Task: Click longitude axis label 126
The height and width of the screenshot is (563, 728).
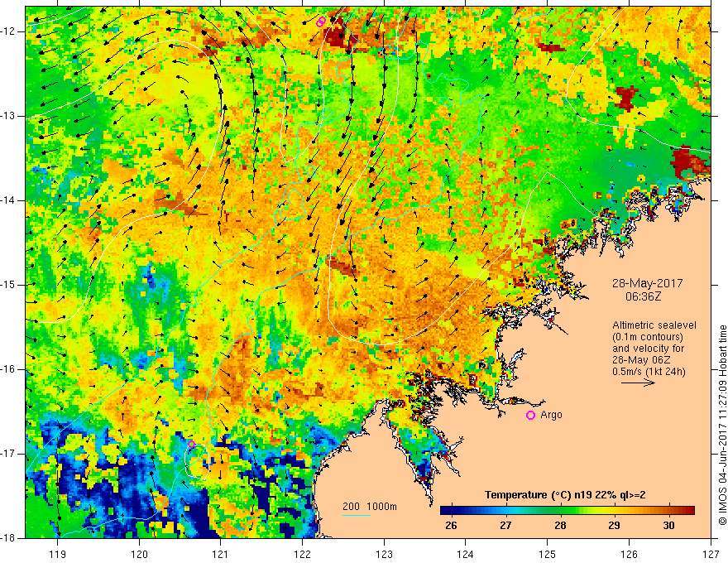Action: 629,554
